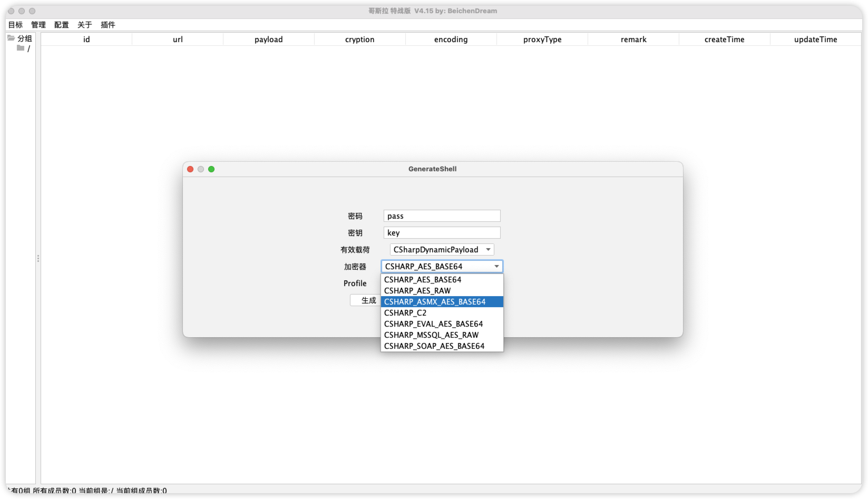Open the 管理 menu
The width and height of the screenshot is (868, 499).
pos(38,25)
